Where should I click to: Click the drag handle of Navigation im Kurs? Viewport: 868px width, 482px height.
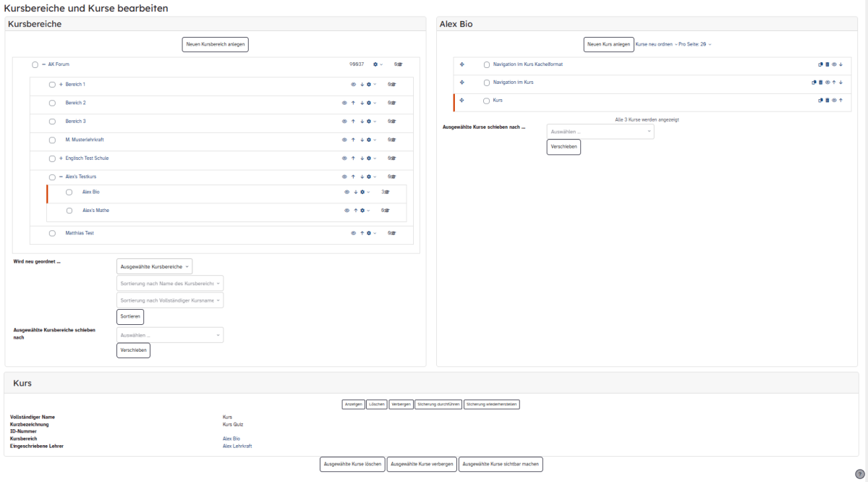click(461, 83)
